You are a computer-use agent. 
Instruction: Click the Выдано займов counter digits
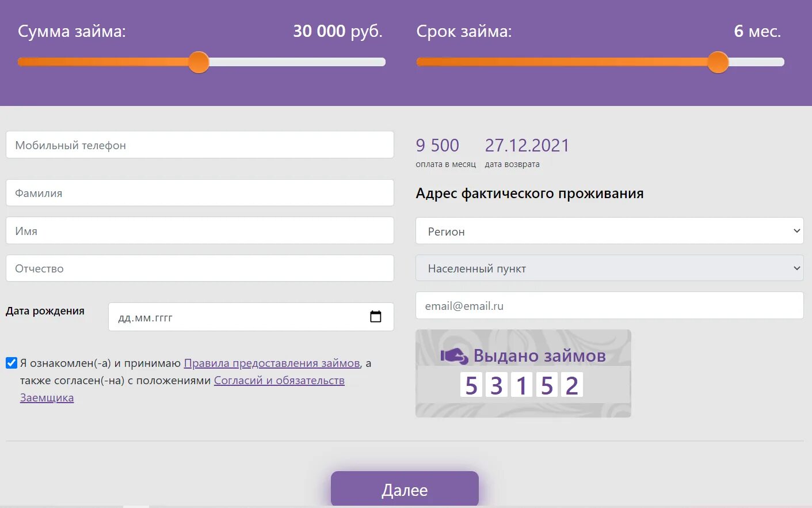click(x=521, y=385)
